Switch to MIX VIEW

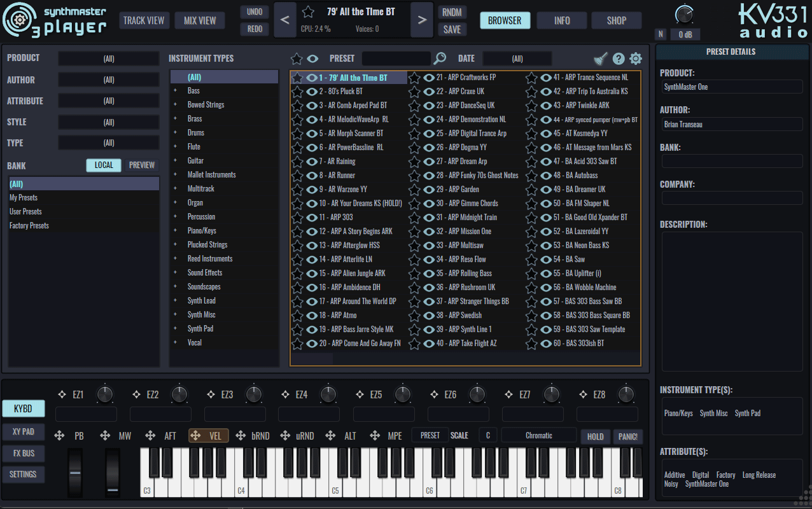coord(200,20)
